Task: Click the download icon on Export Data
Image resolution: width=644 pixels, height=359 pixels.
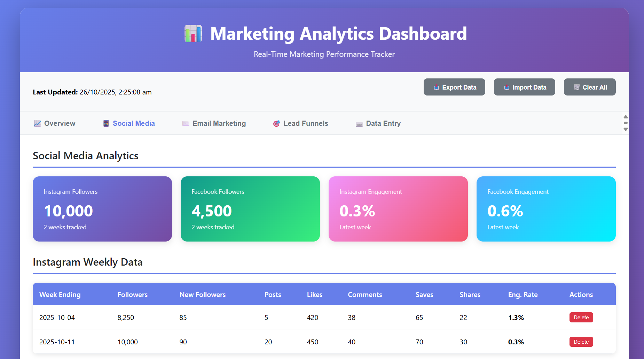Action: (x=436, y=87)
